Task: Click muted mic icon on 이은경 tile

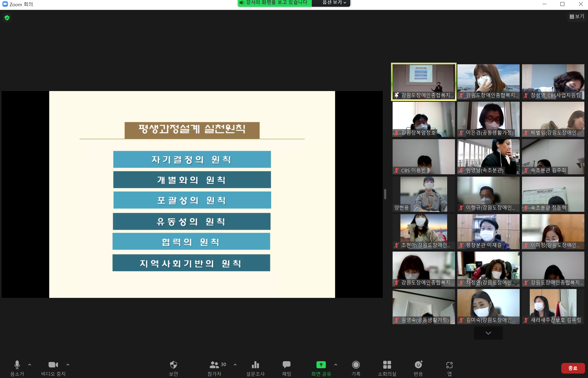Action: pos(461,133)
